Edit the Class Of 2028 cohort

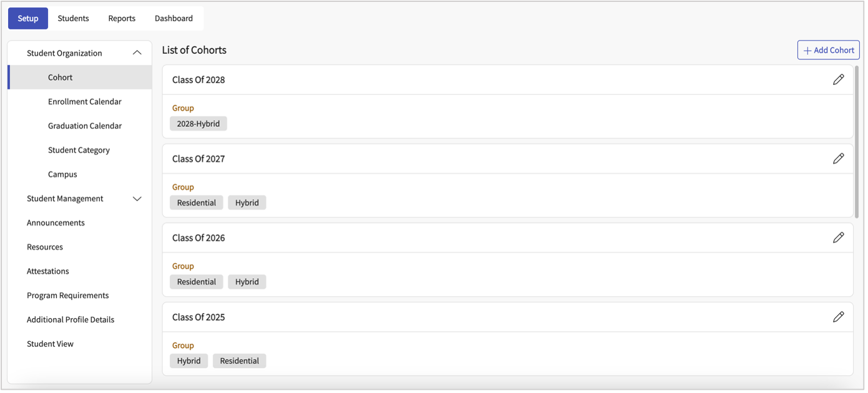[x=838, y=79]
